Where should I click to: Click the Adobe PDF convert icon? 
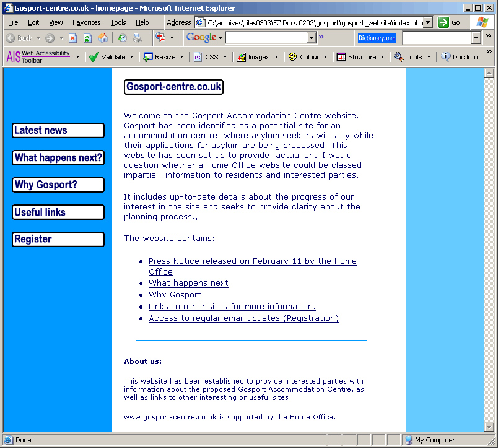pyautogui.click(x=160, y=38)
